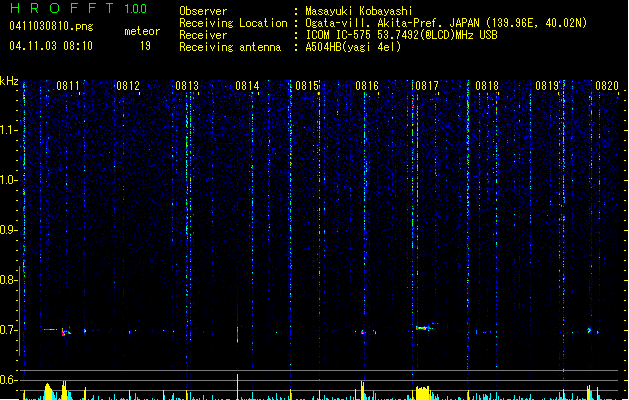
Task: Click the ICOM IC-575 53.7492 receiver text
Action: 401,35
